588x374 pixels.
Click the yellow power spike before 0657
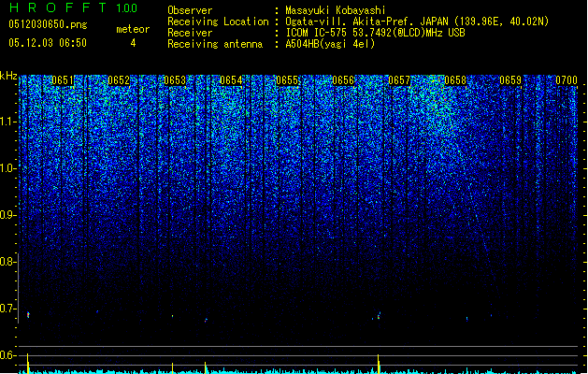379,364
